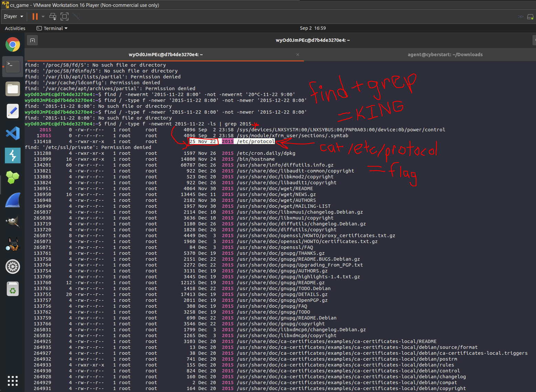The image size is (536, 392).
Task: Show Applications grid at dock bottom
Action: (13, 381)
